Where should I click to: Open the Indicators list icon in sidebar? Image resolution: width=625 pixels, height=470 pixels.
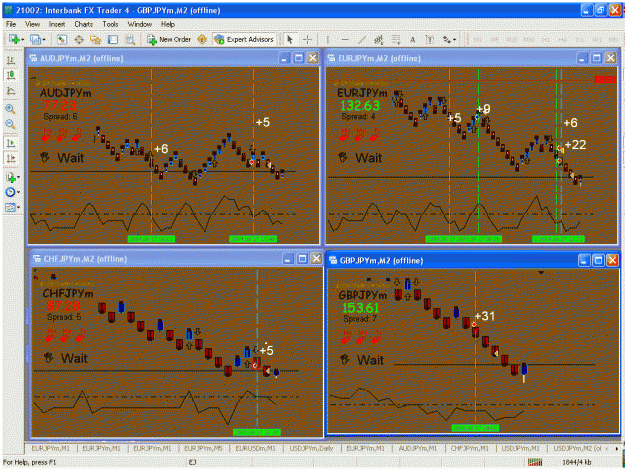[x=10, y=177]
